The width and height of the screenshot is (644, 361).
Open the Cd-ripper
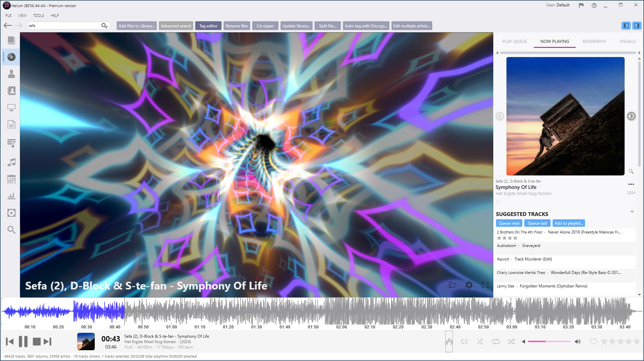coord(265,26)
